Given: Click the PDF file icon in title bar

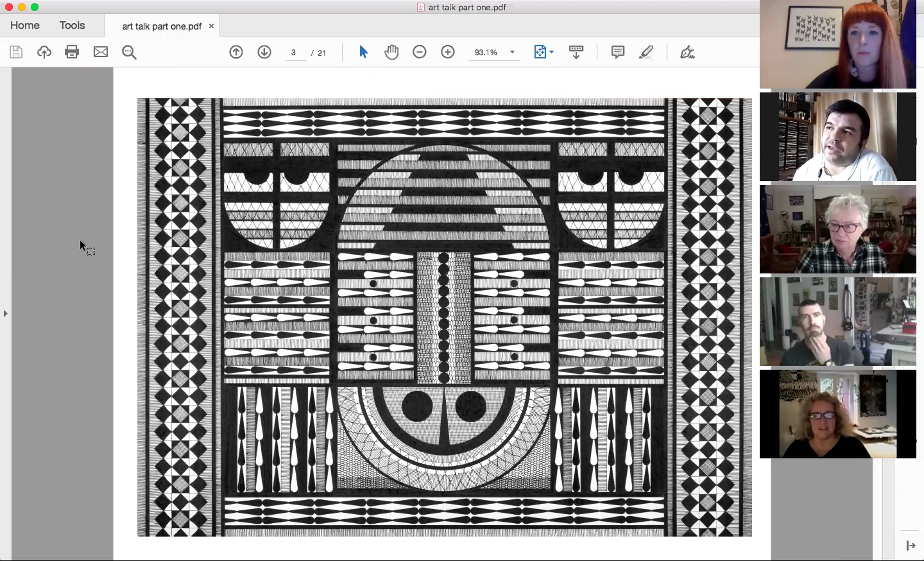Looking at the screenshot, I should click(x=421, y=7).
